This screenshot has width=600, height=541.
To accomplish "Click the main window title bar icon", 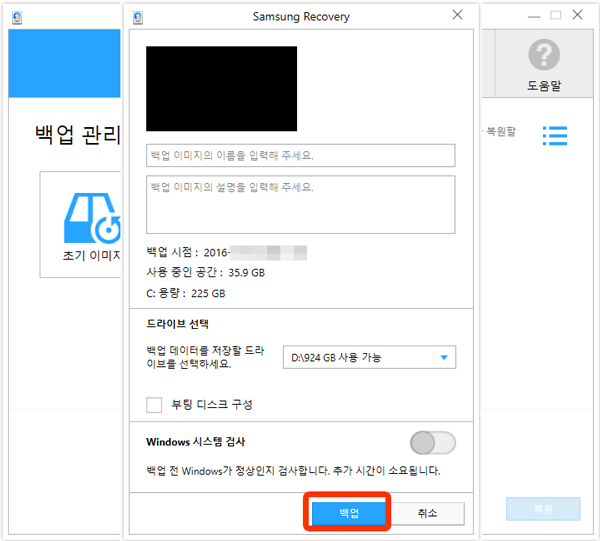I will 17,18.
